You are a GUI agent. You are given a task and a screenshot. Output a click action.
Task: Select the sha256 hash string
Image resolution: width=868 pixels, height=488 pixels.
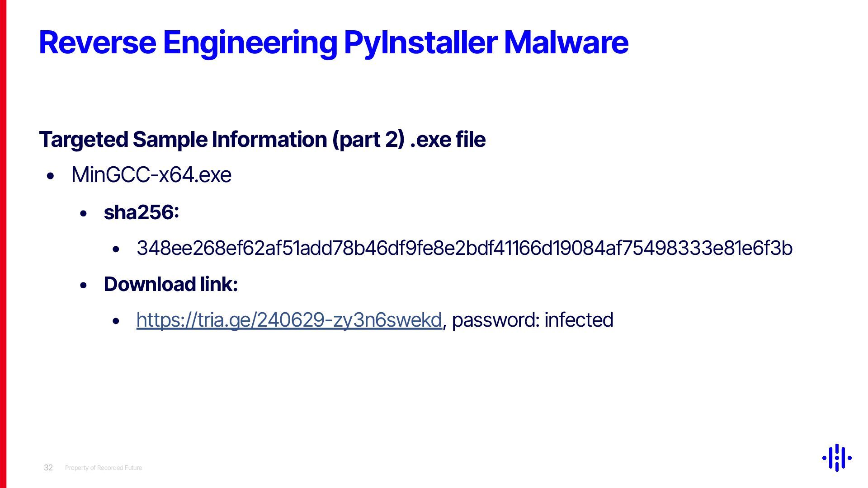464,248
